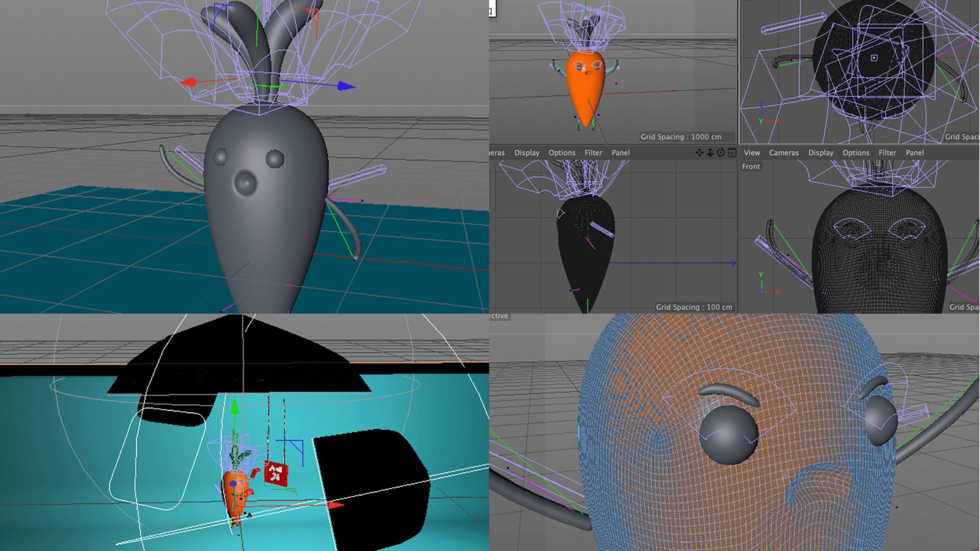The height and width of the screenshot is (551, 980).
Task: Click the Grid Spacing 1000 cm label
Action: (x=680, y=137)
